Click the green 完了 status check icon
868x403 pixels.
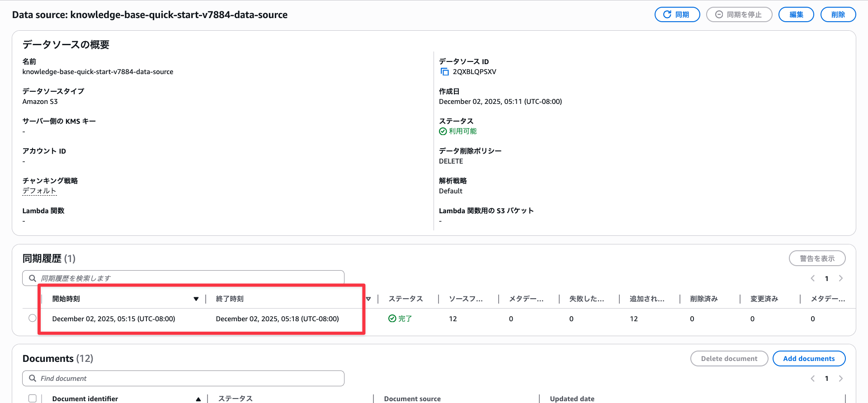(392, 319)
